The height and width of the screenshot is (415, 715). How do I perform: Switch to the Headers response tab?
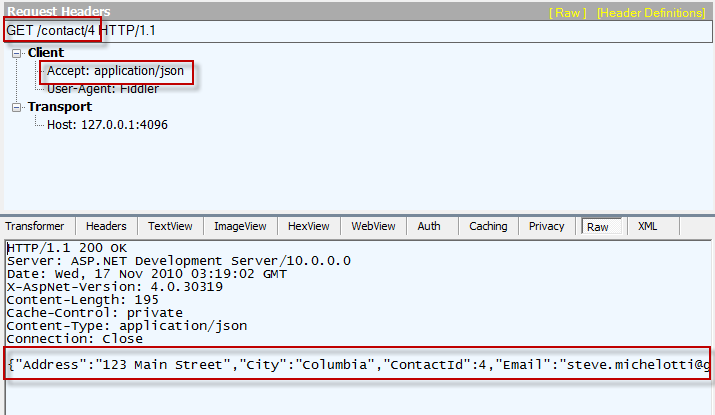coord(106,226)
